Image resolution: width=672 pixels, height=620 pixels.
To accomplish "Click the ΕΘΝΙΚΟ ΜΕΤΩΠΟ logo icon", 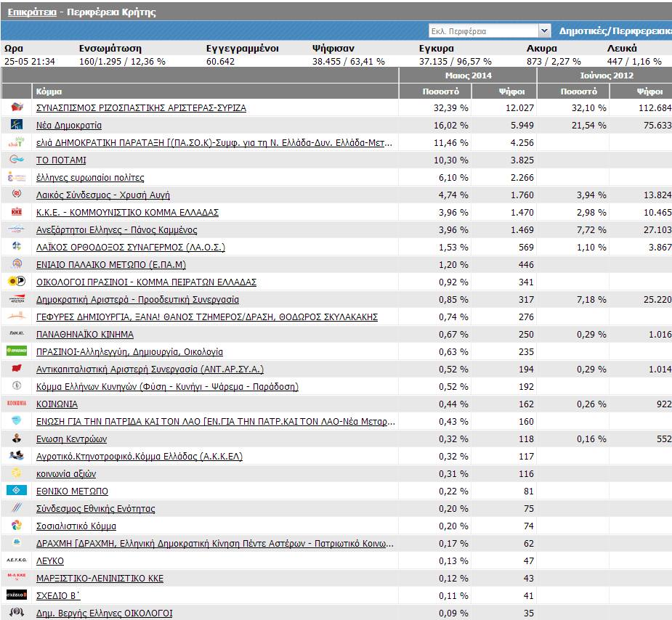I will coord(17,491).
